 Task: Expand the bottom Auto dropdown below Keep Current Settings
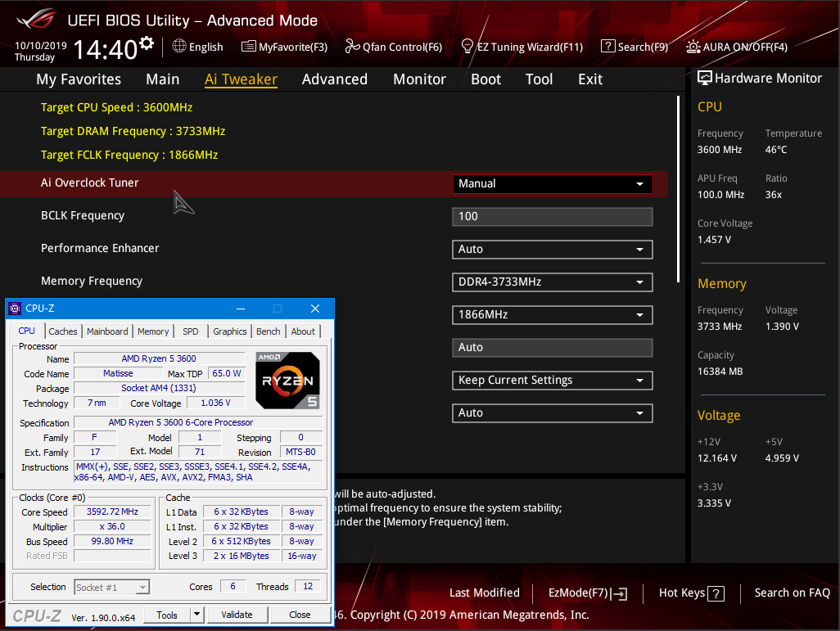553,413
